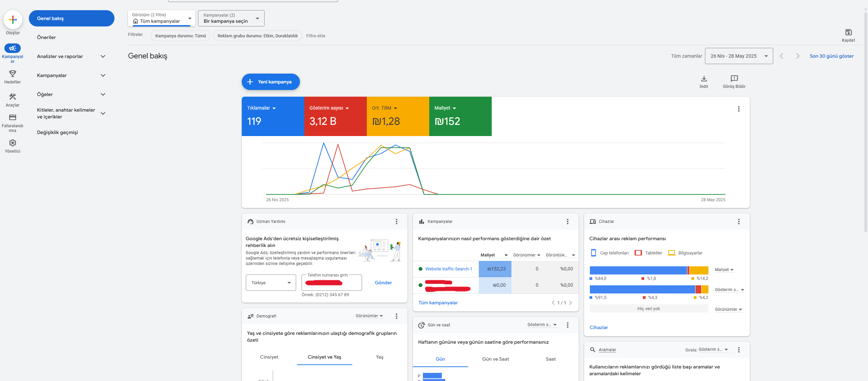Expand Öğeler section

[x=103, y=94]
